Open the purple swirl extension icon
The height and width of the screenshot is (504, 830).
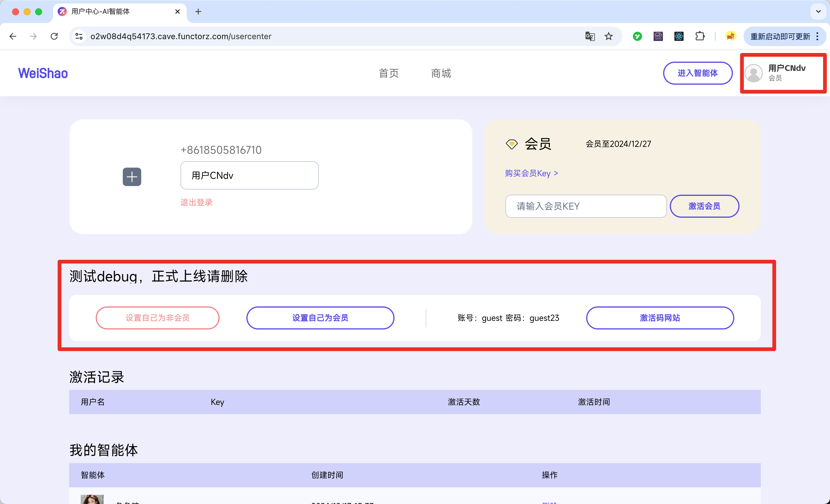(x=658, y=36)
